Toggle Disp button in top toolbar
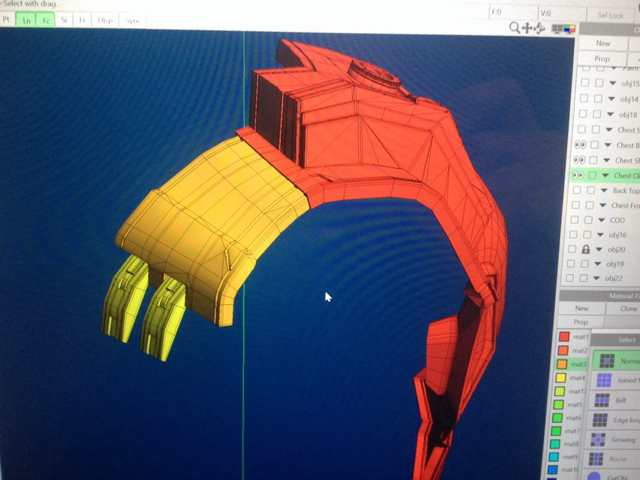Viewport: 640px width, 480px height. (x=105, y=20)
